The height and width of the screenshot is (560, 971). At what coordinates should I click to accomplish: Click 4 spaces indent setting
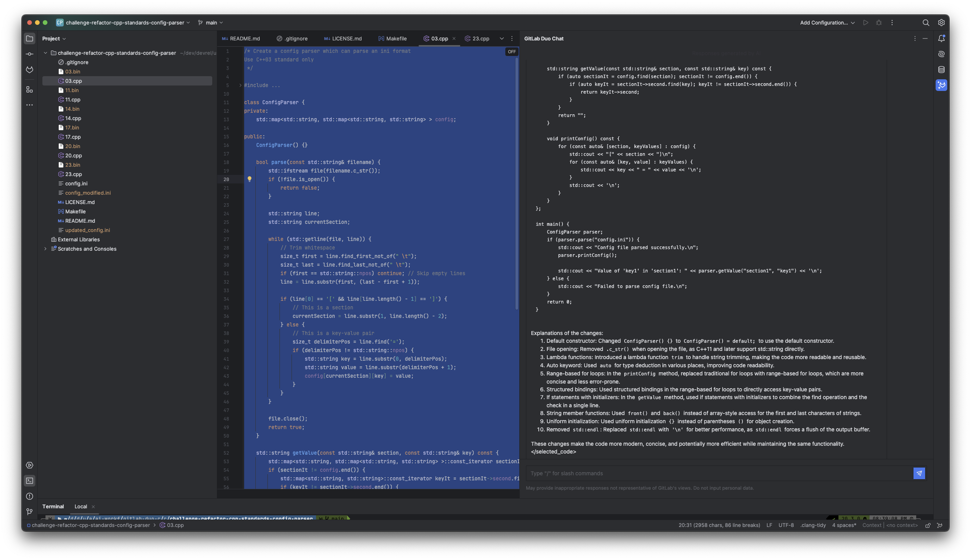click(844, 525)
